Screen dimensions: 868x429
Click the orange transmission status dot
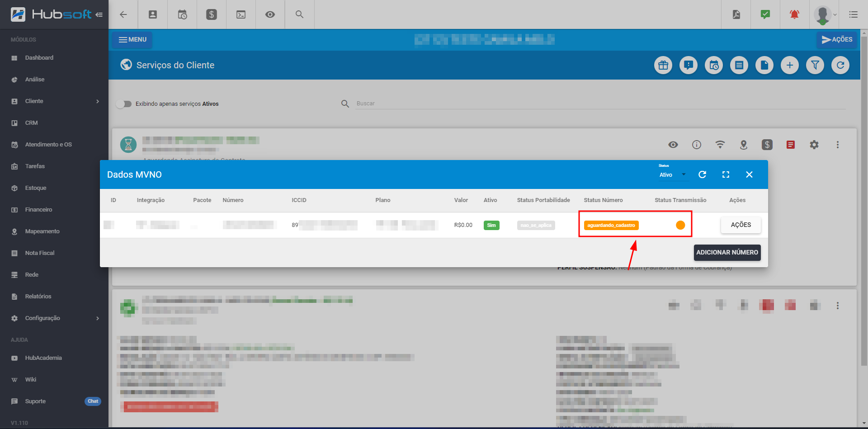click(680, 225)
